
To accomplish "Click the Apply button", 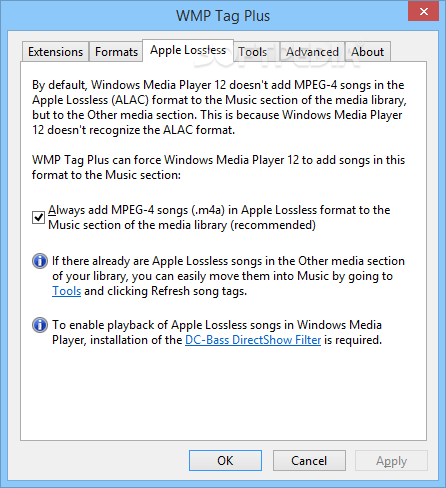I will click(x=391, y=461).
